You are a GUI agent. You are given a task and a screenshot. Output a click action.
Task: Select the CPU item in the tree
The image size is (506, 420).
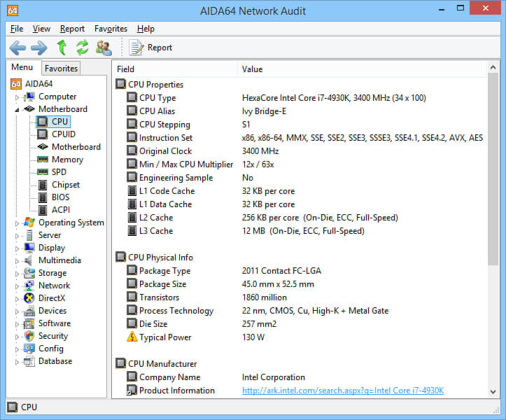tap(53, 121)
